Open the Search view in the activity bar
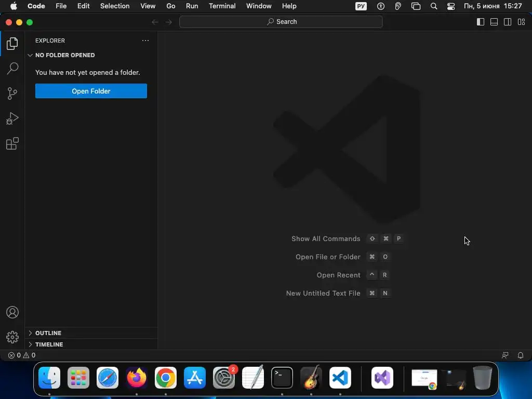Screen dimensions: 532x399 pos(12,68)
